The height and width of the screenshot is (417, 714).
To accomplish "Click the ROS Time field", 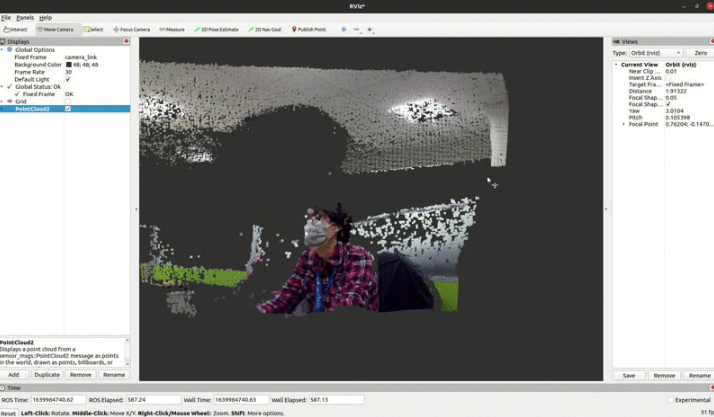I will [x=58, y=400].
